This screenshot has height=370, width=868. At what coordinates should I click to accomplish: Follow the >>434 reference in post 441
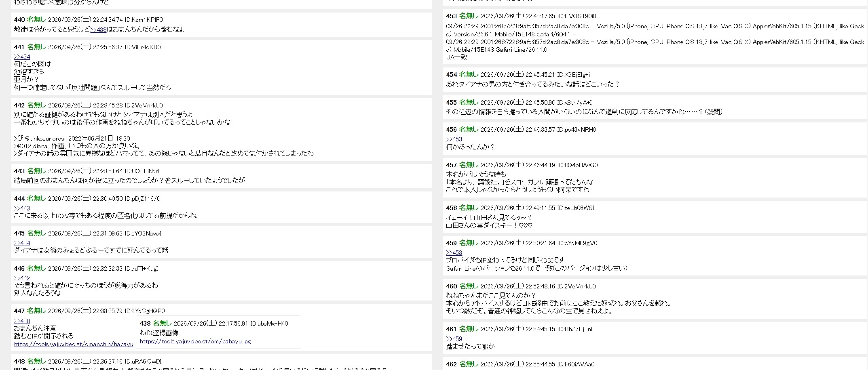click(22, 57)
